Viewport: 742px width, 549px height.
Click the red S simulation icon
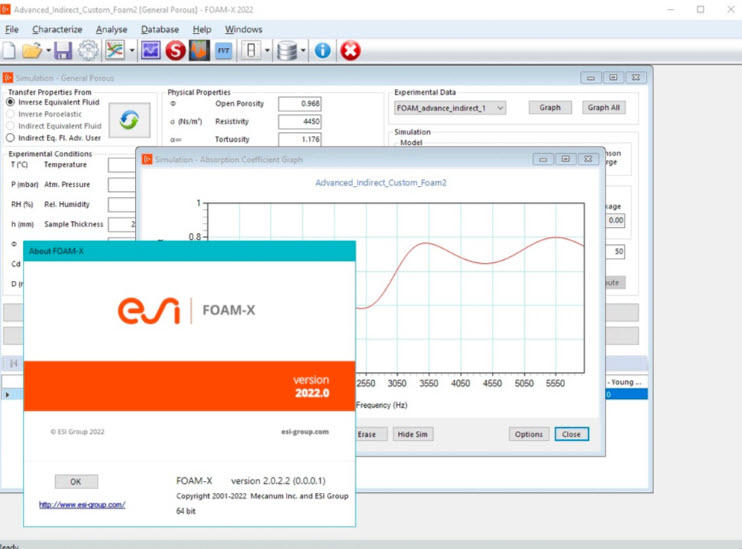pyautogui.click(x=175, y=50)
